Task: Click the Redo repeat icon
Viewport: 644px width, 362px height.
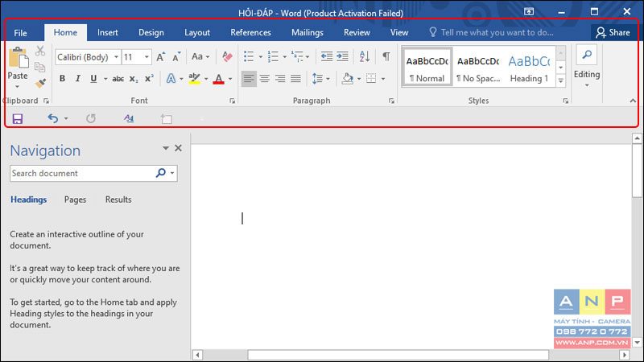Action: pos(91,118)
